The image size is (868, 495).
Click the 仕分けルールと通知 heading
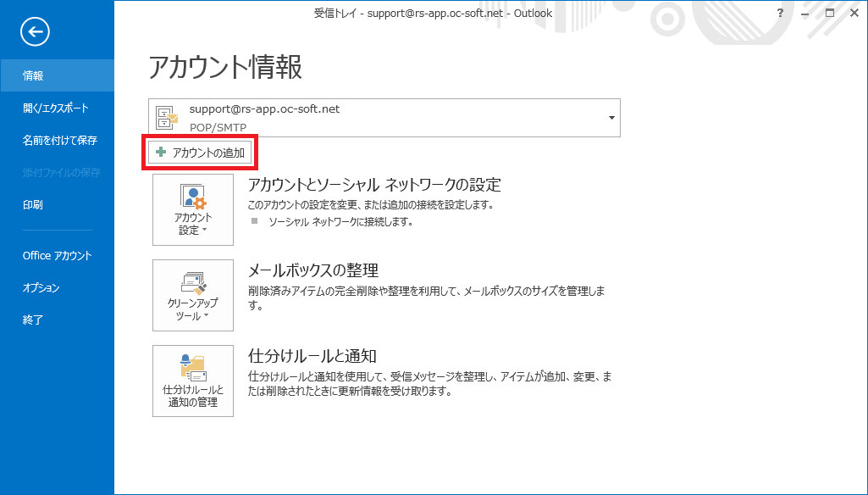[x=312, y=355]
